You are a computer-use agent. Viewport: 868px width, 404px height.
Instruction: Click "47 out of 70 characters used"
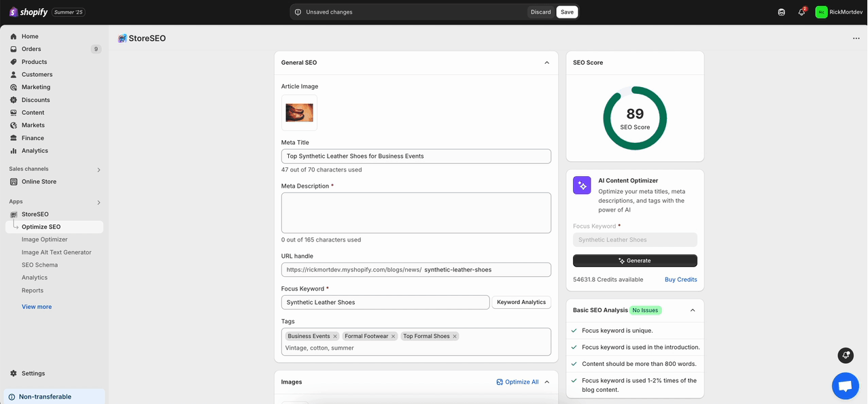click(x=322, y=170)
